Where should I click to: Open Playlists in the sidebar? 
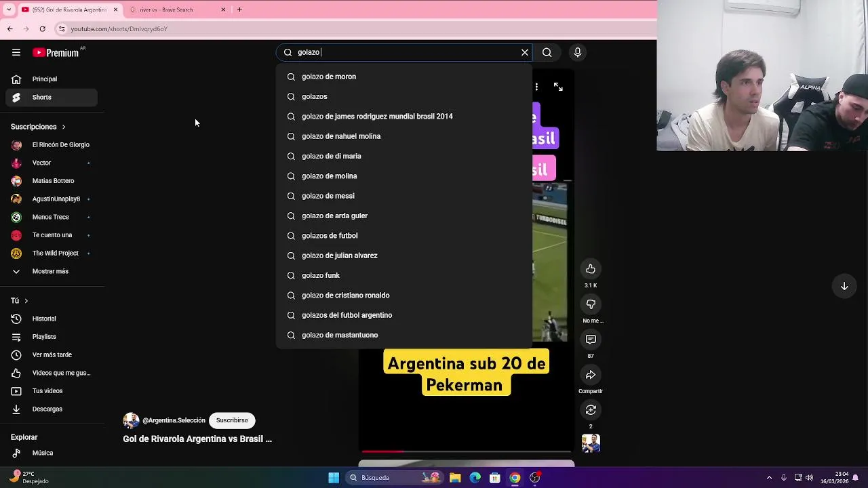52,337
